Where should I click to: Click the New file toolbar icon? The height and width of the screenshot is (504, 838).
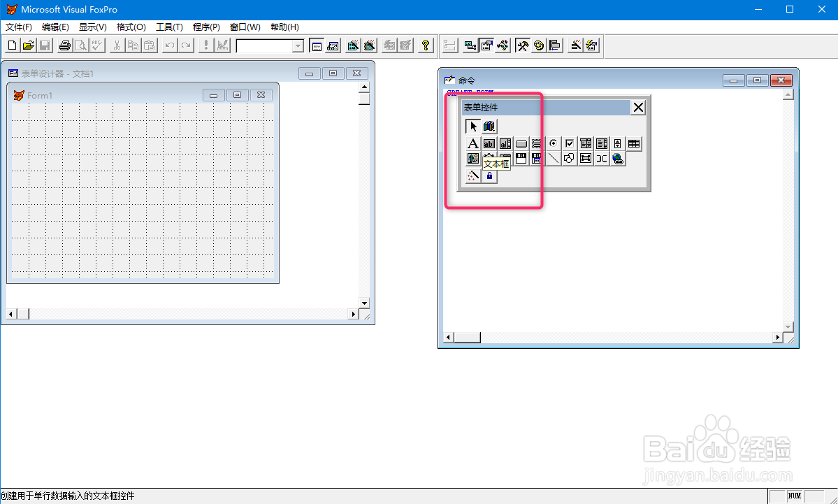[13, 46]
